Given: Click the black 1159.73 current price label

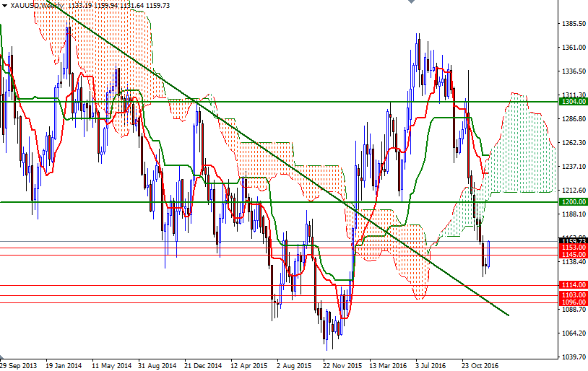Looking at the screenshot, I should (x=573, y=241).
